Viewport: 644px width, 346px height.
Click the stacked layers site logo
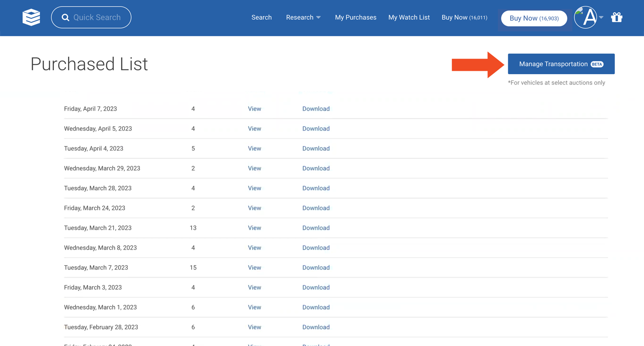pyautogui.click(x=31, y=17)
